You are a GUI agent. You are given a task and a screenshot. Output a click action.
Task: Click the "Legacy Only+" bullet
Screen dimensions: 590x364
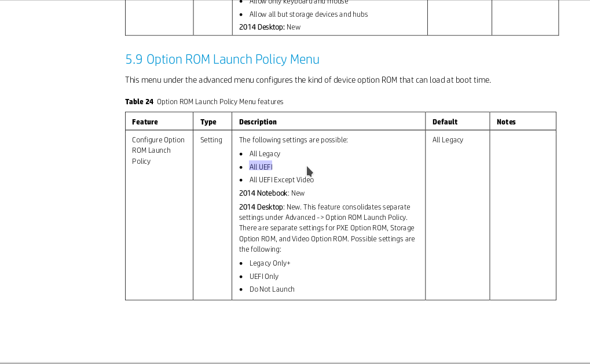[x=270, y=263]
